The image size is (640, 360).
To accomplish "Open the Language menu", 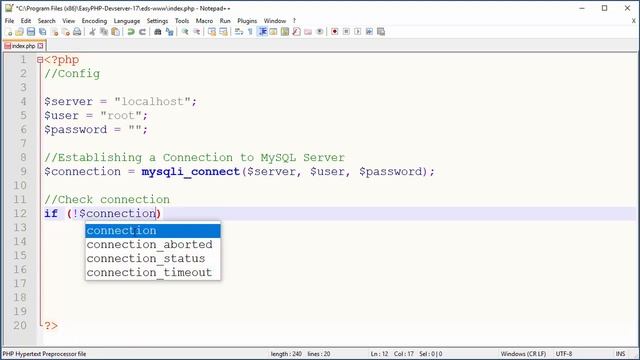I will (127, 21).
